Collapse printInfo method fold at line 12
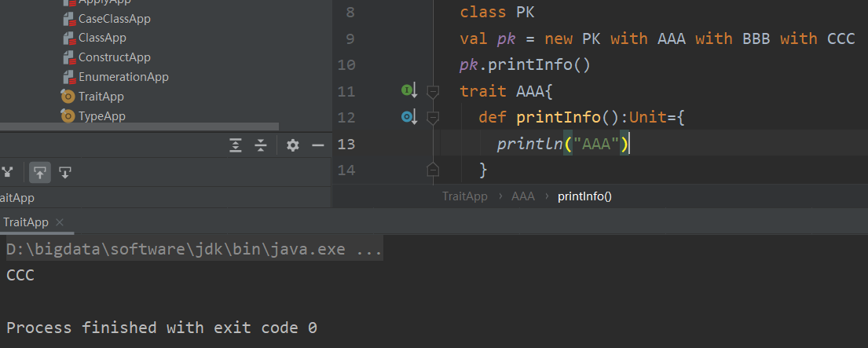 click(433, 117)
